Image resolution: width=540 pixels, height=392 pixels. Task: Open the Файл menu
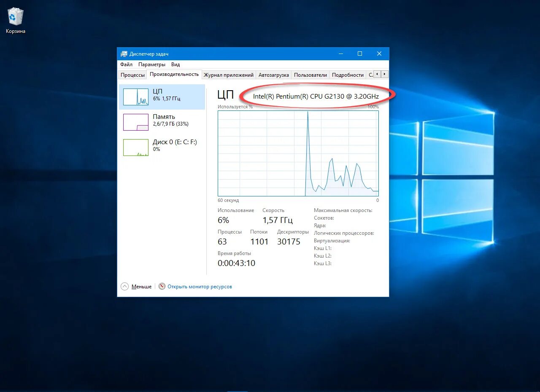tap(126, 64)
